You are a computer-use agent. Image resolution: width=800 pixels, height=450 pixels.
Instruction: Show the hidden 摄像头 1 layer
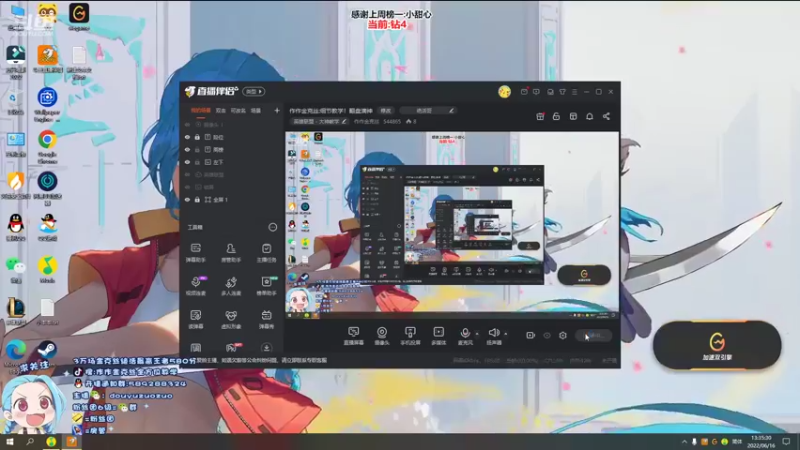tap(187, 124)
